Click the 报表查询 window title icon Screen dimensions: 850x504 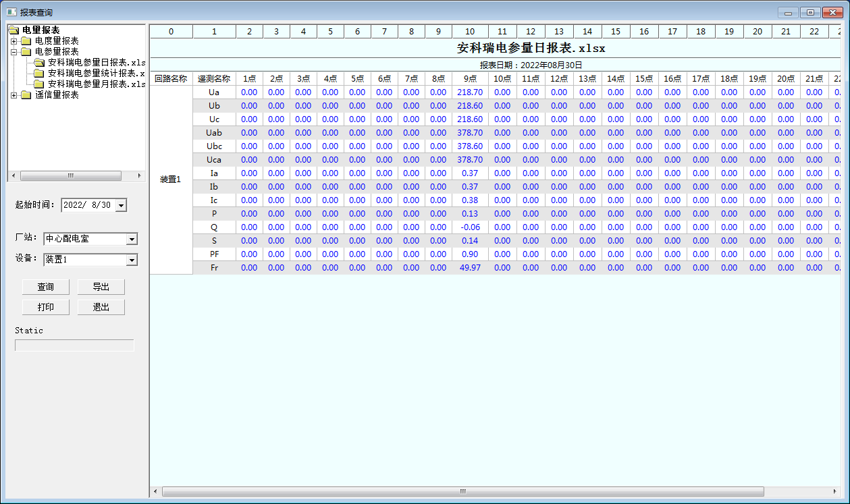click(x=11, y=12)
